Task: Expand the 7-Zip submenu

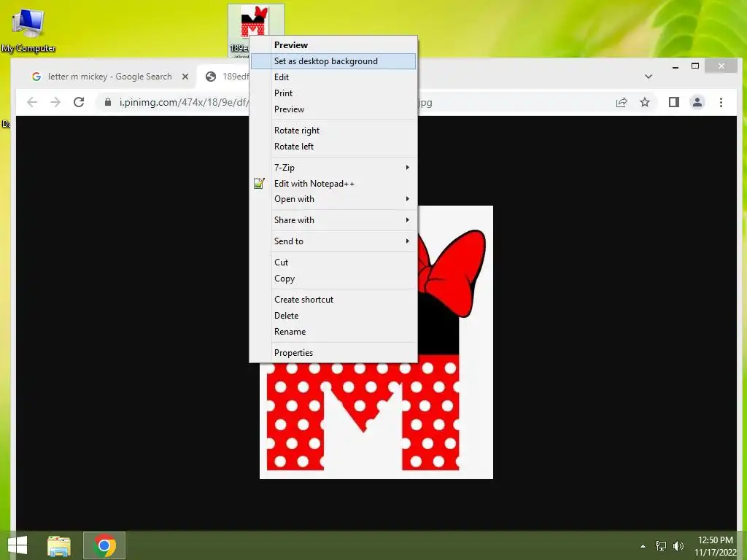Action: click(333, 168)
